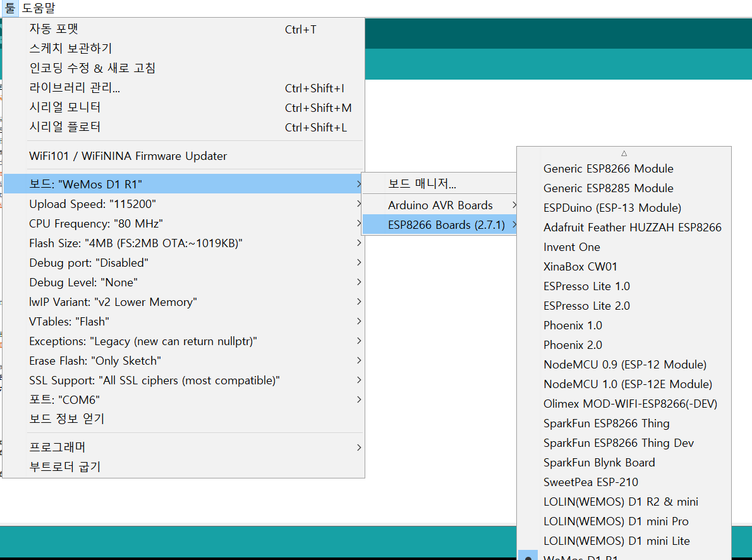Select XinaBox CW01 board
The height and width of the screenshot is (560, 752).
tap(624, 267)
